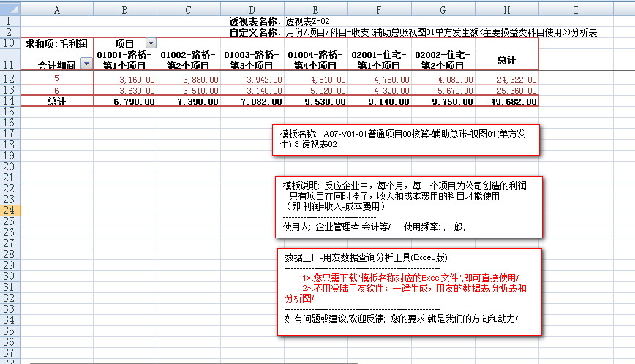Select column D header

click(x=251, y=9)
